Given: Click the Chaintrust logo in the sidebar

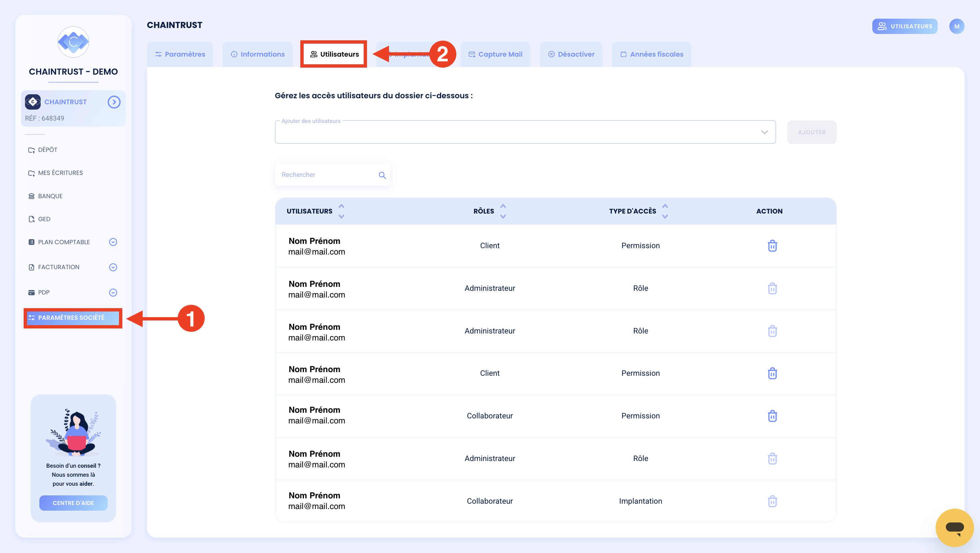Looking at the screenshot, I should (73, 42).
